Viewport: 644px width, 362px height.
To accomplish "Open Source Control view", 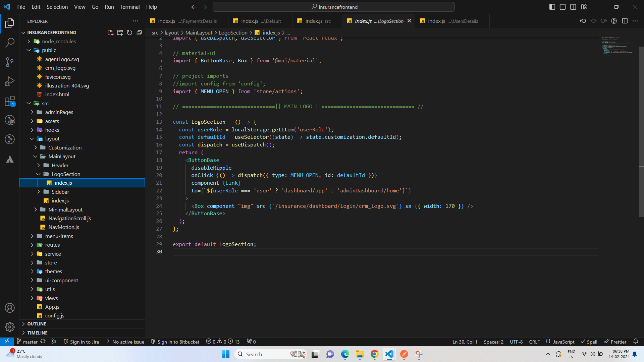I will [10, 62].
